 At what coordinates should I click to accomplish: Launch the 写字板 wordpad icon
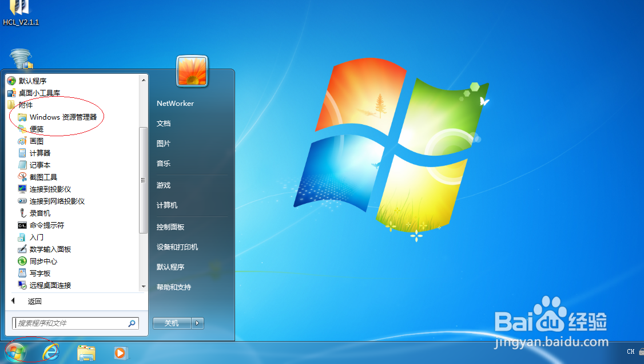point(22,273)
